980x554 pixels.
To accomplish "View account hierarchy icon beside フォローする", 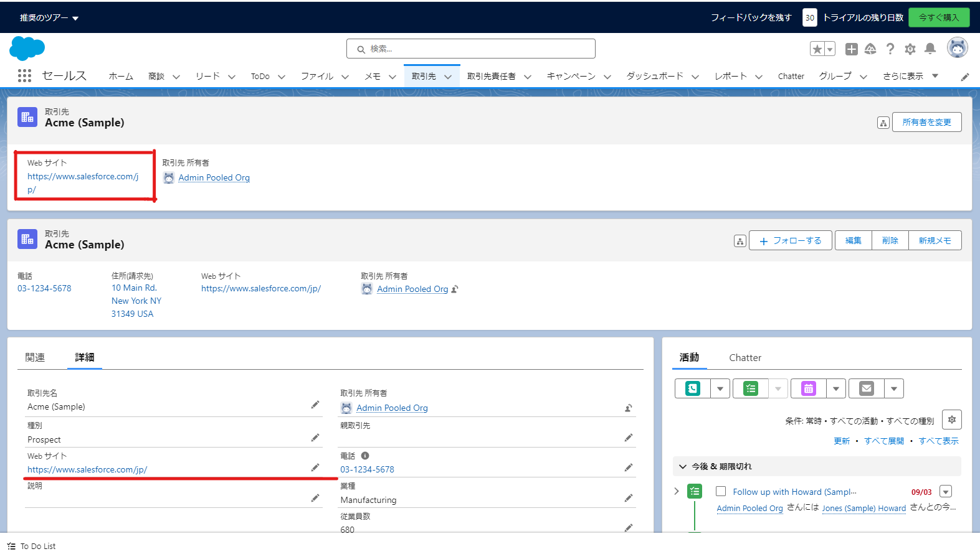I will [x=740, y=241].
